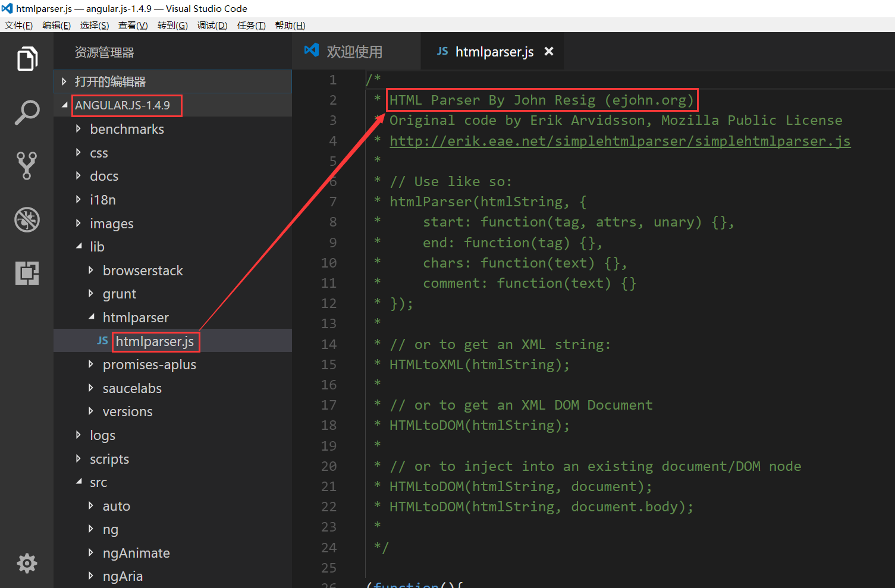
Task: Select the ngAria folder
Action: (x=172, y=576)
